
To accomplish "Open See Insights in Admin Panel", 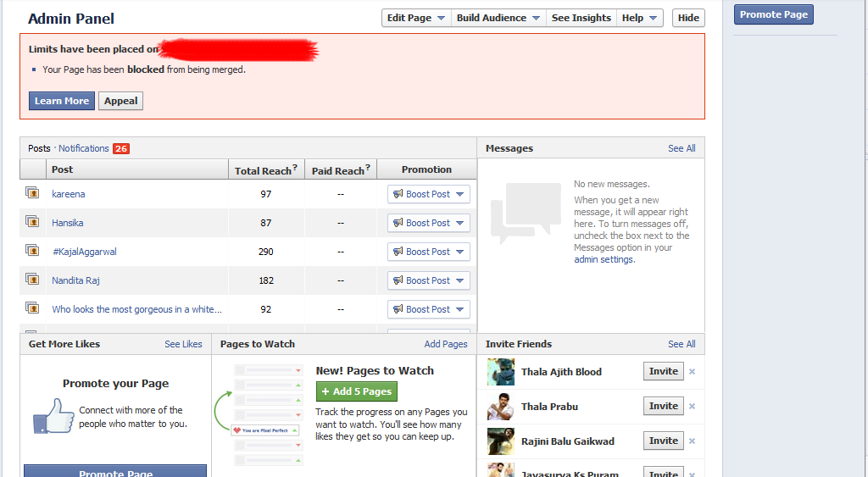I will tap(581, 18).
